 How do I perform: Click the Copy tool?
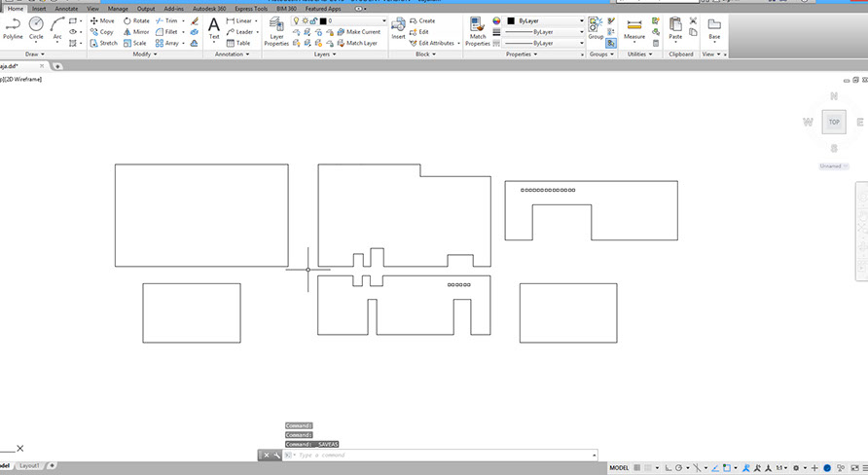click(x=102, y=31)
